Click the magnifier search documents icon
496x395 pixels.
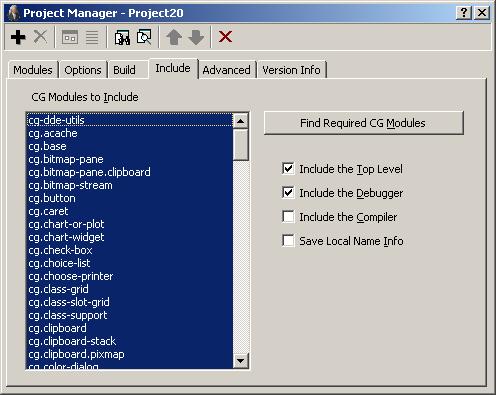coord(144,37)
